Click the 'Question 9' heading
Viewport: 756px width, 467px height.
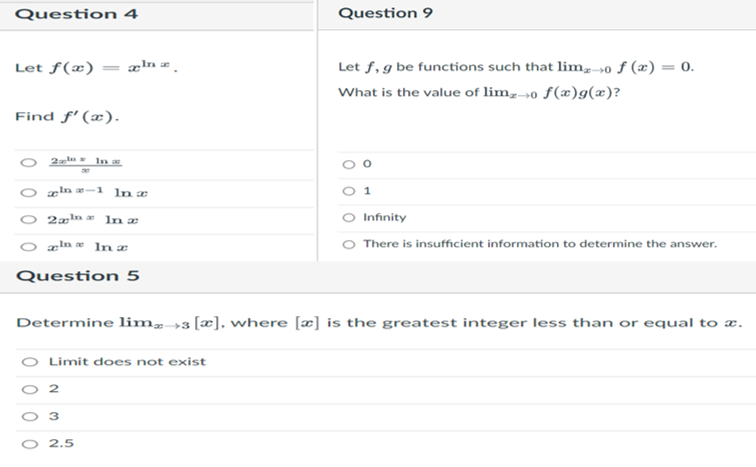pos(385,13)
